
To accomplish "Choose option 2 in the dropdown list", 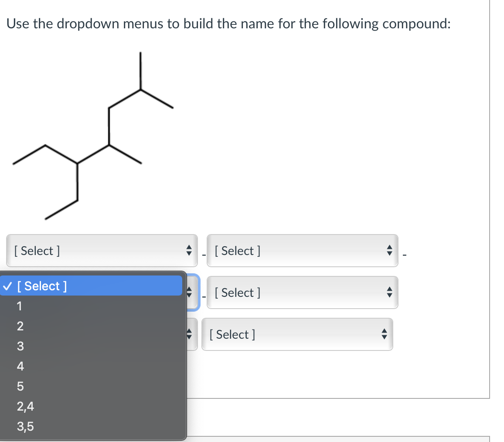I will (x=20, y=326).
